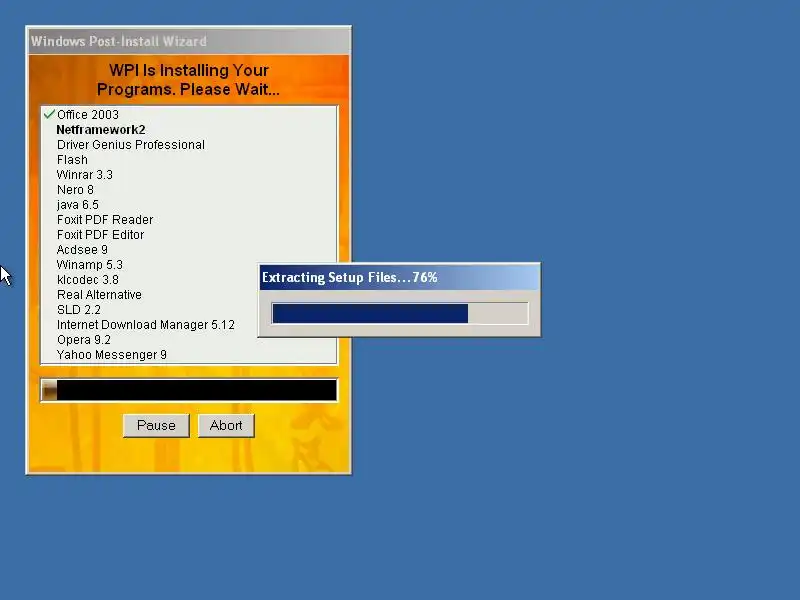Select Winrar 3.3 in the list
Viewport: 800px width, 600px height.
tap(85, 174)
